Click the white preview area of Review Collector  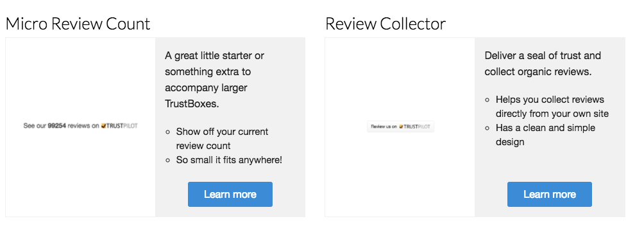pos(400,127)
